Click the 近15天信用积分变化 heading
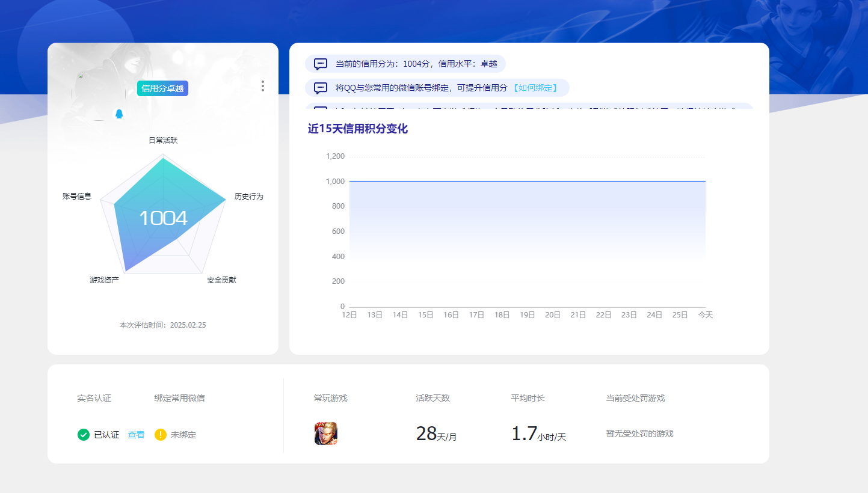Image resolution: width=868 pixels, height=493 pixels. 358,129
